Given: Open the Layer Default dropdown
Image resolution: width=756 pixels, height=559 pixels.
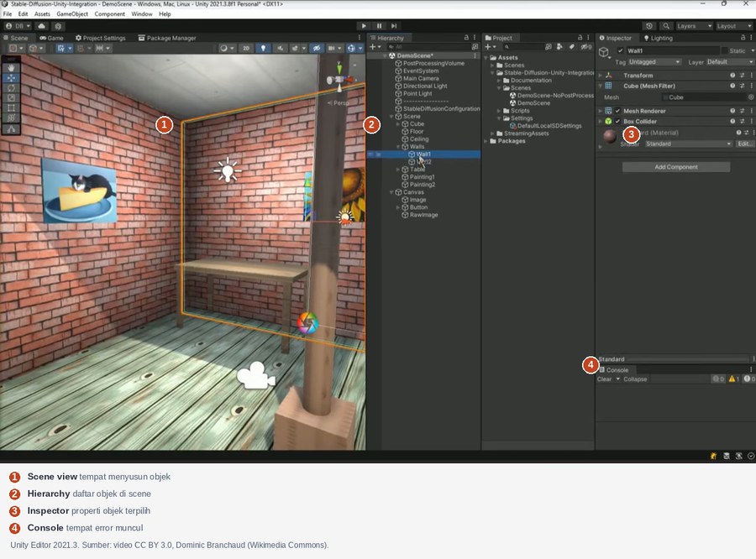Looking at the screenshot, I should [x=730, y=62].
